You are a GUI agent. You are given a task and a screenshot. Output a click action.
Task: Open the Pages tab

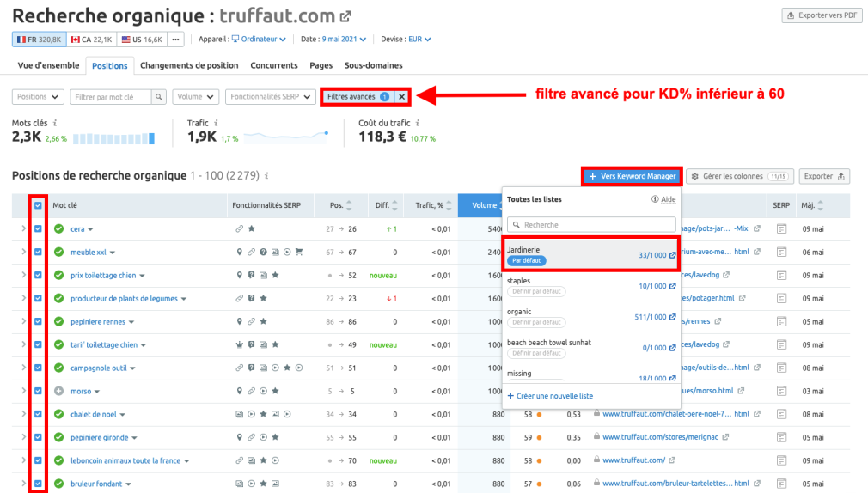click(321, 65)
